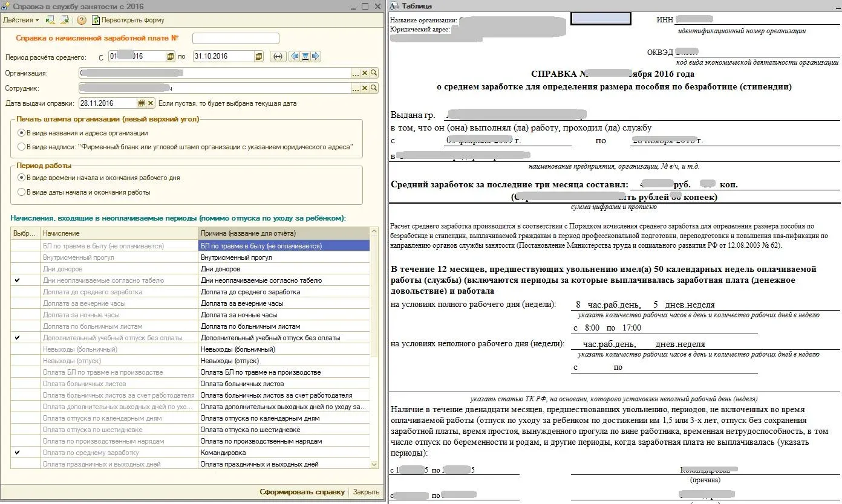Click the 1C form icon in the title bar
Viewport: 842px width, 504px height.
6,6
